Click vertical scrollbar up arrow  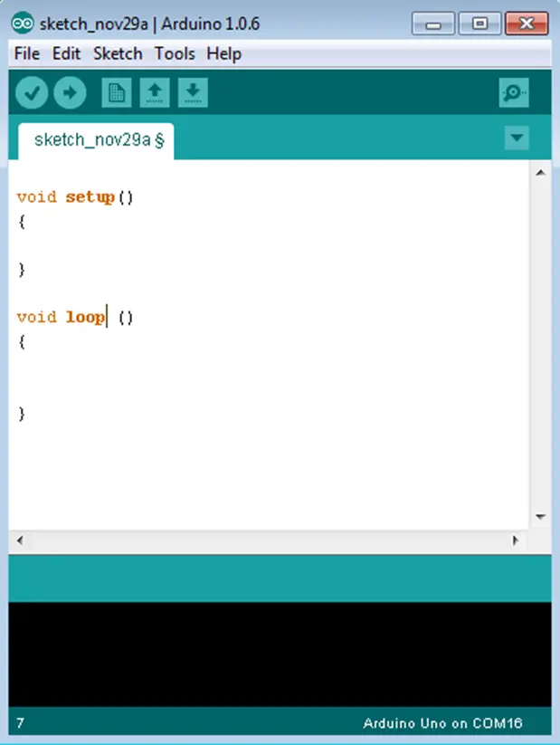coord(540,173)
